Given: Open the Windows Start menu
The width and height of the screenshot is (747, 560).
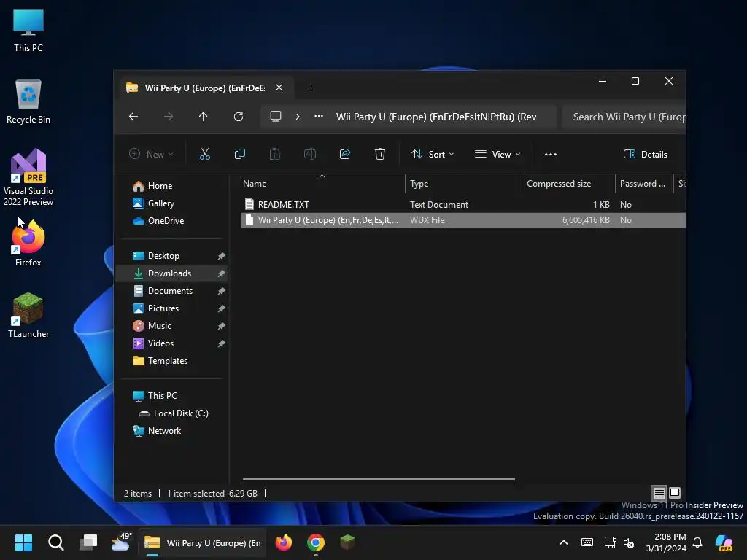Looking at the screenshot, I should 23,542.
